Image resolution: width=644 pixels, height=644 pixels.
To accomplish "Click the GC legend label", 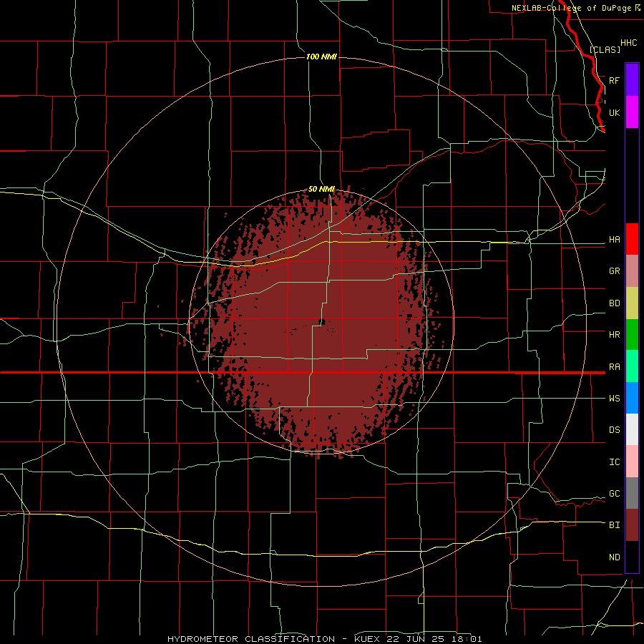I will click(614, 494).
